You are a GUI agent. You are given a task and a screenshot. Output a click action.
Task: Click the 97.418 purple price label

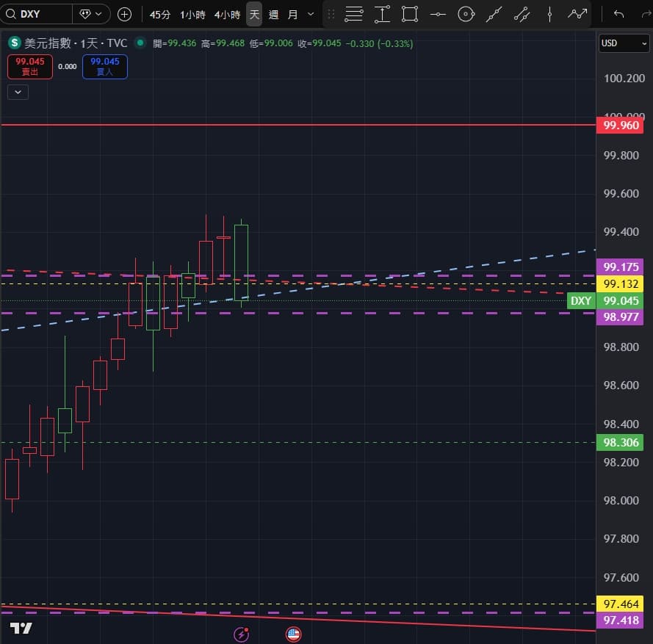620,621
